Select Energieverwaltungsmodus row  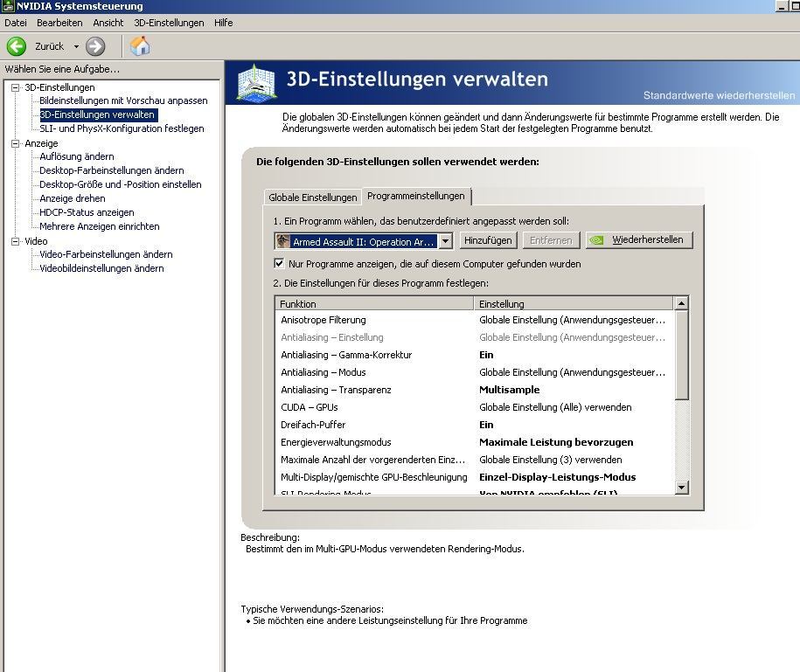point(474,442)
